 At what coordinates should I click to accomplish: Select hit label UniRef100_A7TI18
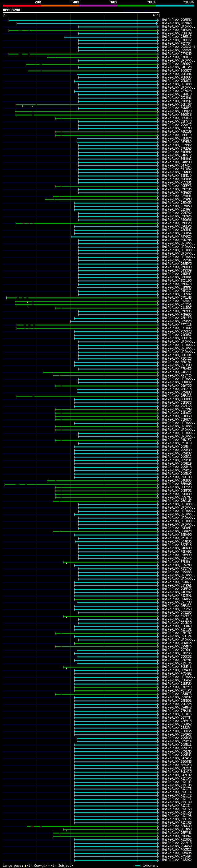pyautogui.click(x=177, y=325)
